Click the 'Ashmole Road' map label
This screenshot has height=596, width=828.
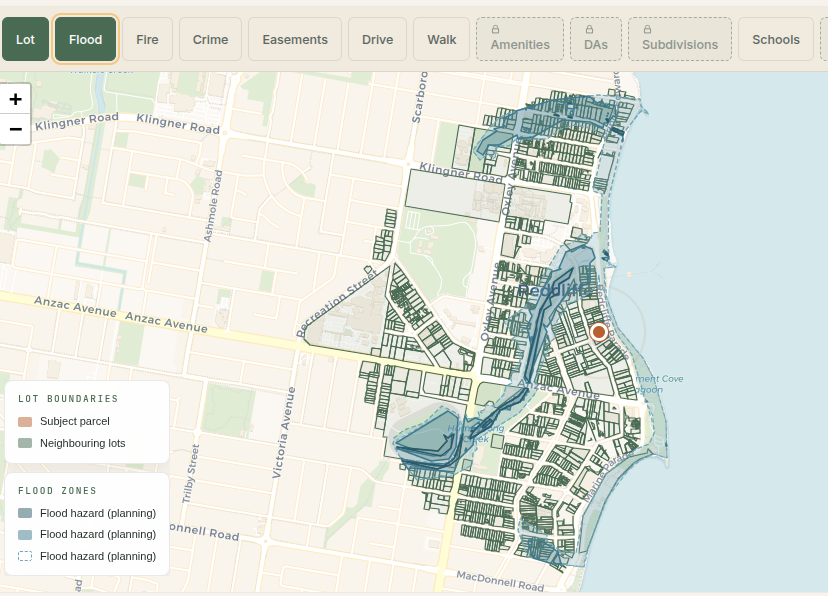coord(213,206)
